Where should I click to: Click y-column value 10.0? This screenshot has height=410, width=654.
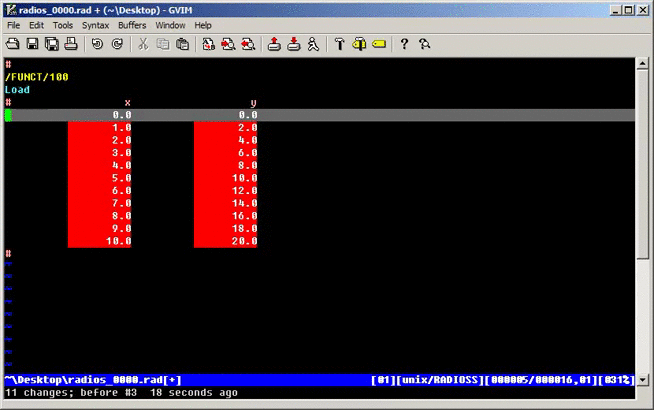click(244, 178)
